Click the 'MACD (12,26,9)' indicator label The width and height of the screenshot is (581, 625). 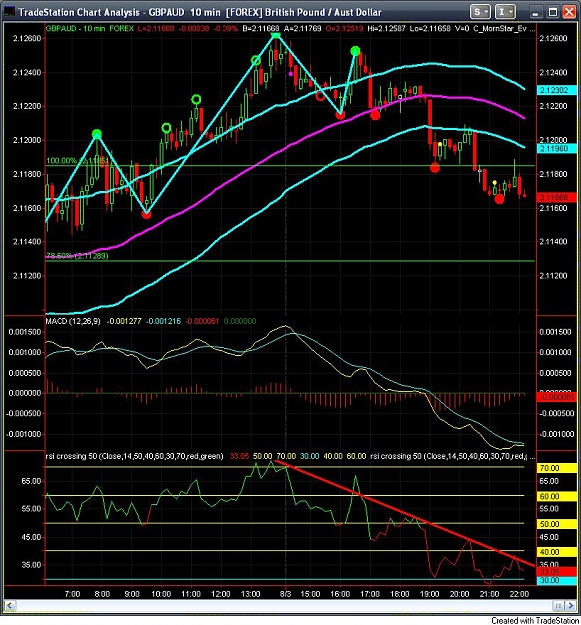73,321
